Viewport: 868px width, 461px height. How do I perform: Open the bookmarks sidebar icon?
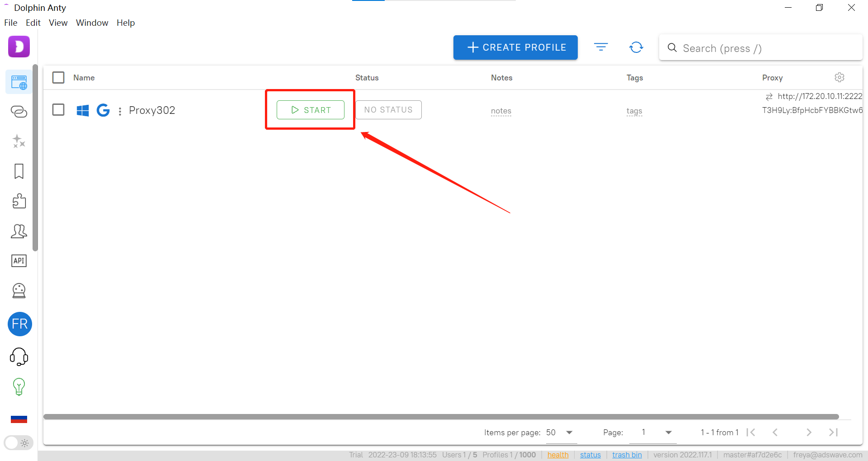tap(19, 171)
